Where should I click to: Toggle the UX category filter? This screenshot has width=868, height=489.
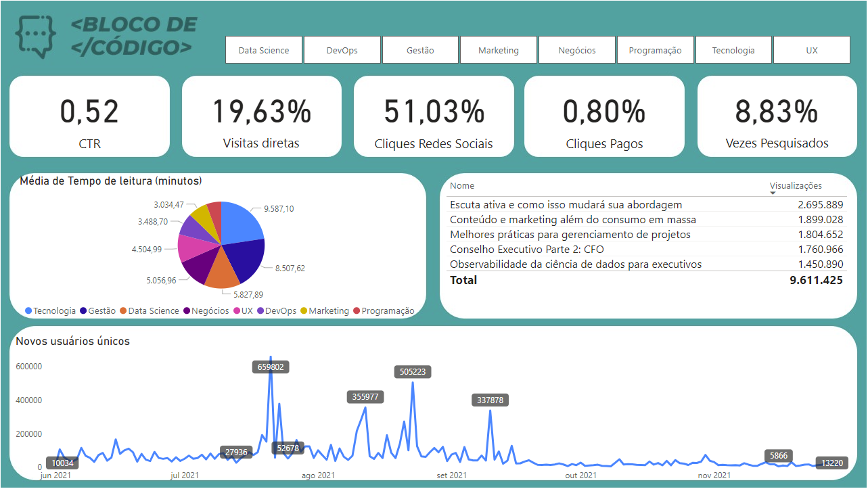point(811,49)
